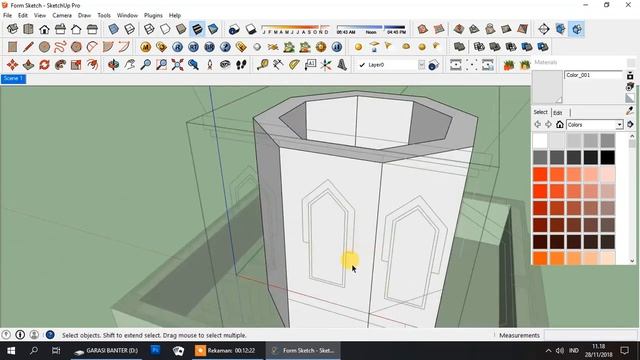The width and height of the screenshot is (640, 360).
Task: Switch to Iso view icon
Action: coord(12,29)
